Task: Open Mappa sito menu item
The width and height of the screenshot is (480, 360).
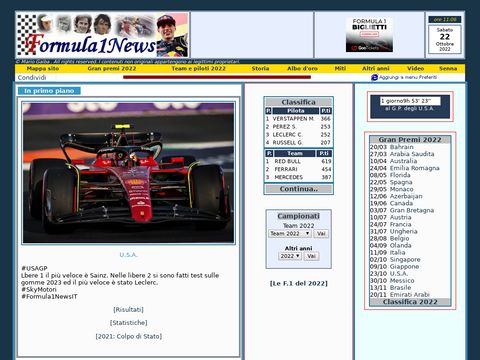Action: 43,68
